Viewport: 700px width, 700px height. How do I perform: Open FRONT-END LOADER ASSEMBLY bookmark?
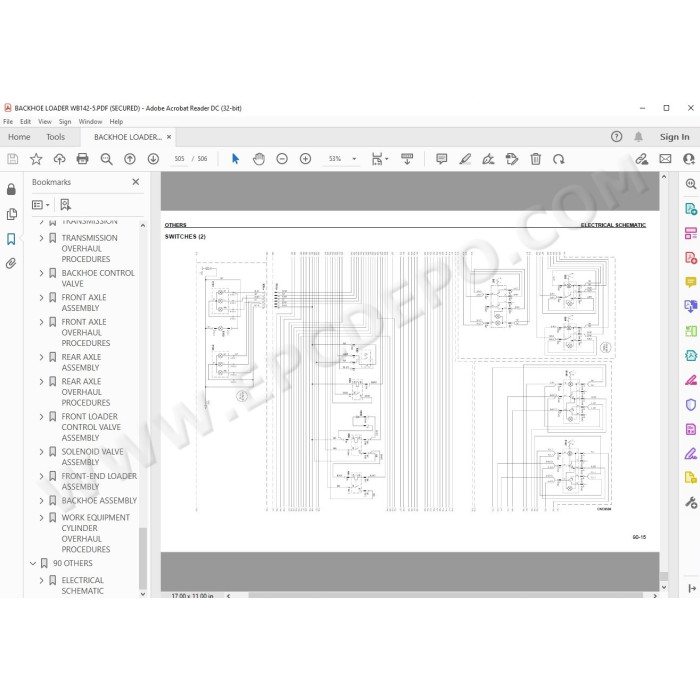pyautogui.click(x=99, y=481)
